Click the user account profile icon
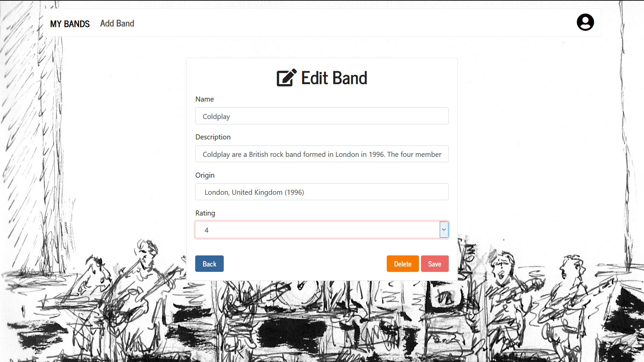 [x=585, y=22]
